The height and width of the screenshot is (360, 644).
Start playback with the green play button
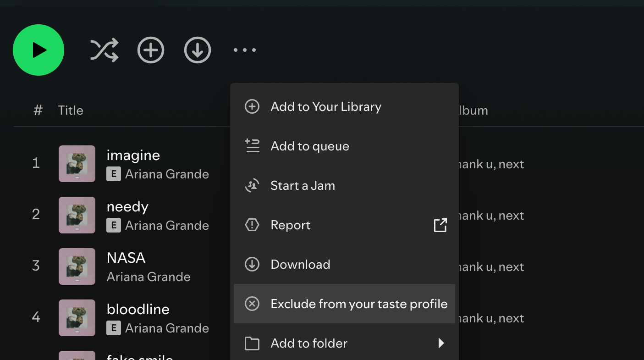tap(39, 50)
